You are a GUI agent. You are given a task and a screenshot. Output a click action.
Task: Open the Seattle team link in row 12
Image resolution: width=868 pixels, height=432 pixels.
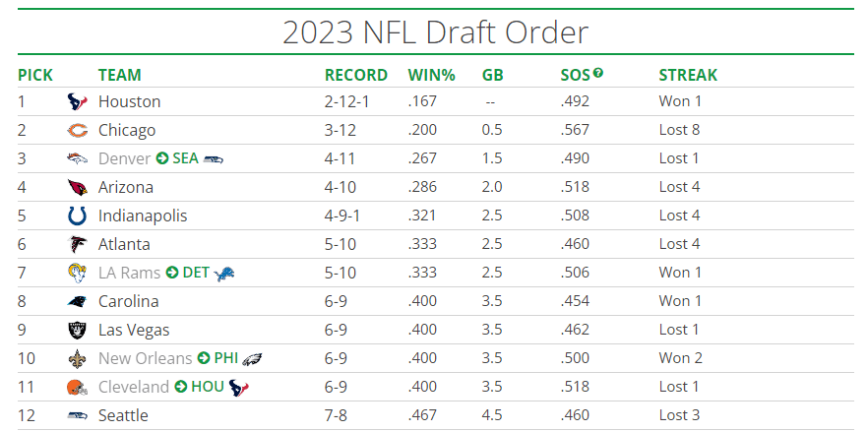click(x=123, y=415)
